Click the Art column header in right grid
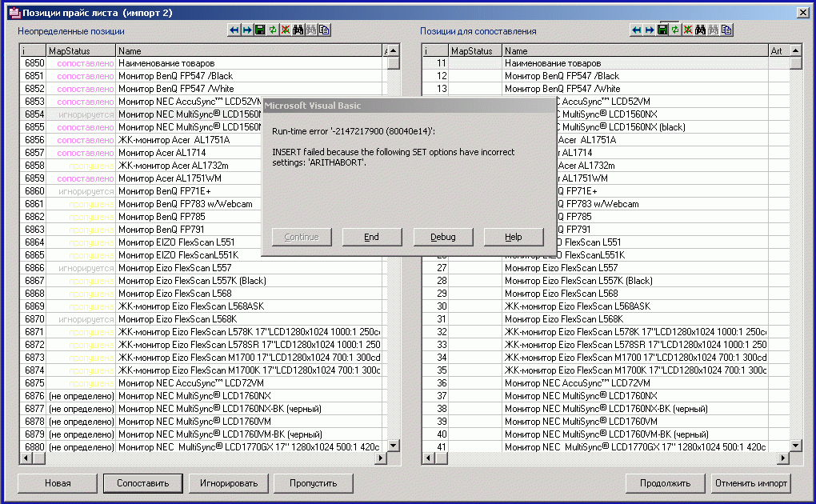Image resolution: width=816 pixels, height=504 pixels. tap(779, 50)
